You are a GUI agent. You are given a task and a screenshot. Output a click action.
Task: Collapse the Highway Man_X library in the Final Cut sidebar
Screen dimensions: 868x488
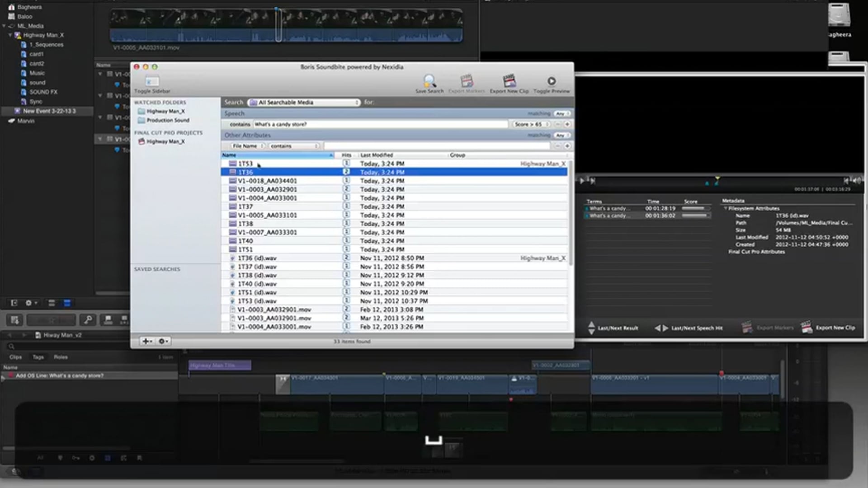click(x=10, y=35)
